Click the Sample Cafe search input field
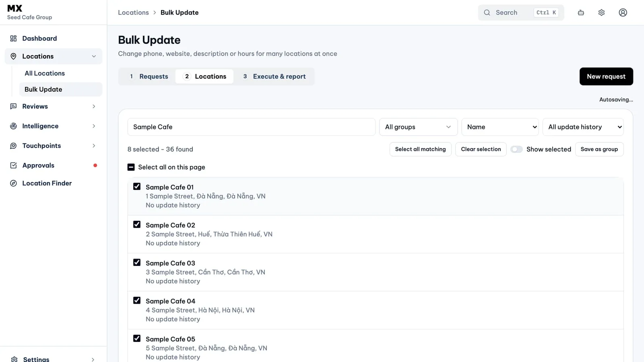The image size is (644, 362). point(251,127)
